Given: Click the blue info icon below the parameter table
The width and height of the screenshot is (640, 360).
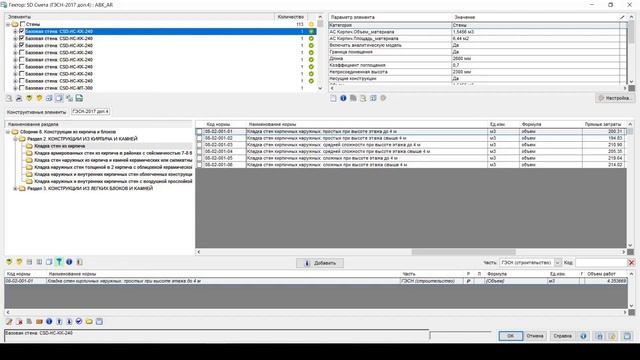Looking at the screenshot, I should coord(343,98).
